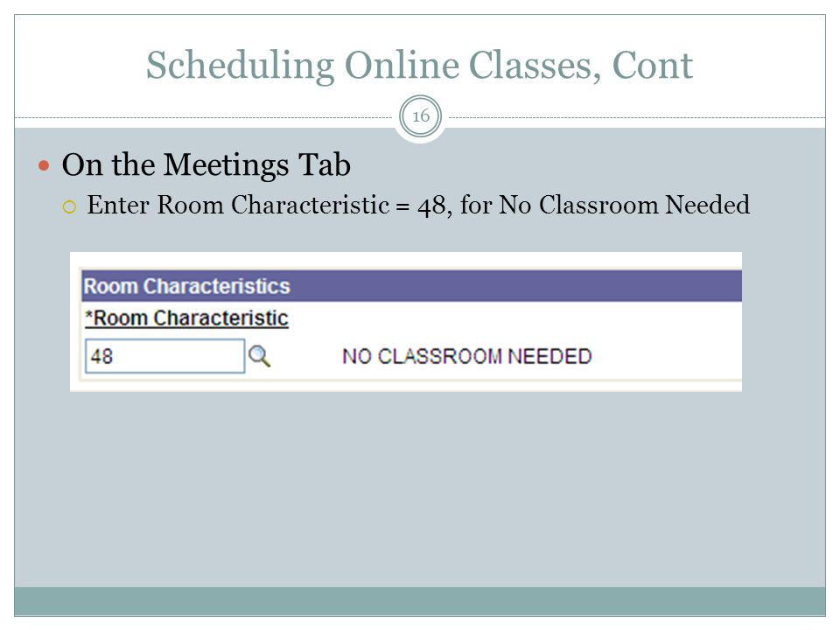Click the empty gray slide body area

[420, 487]
